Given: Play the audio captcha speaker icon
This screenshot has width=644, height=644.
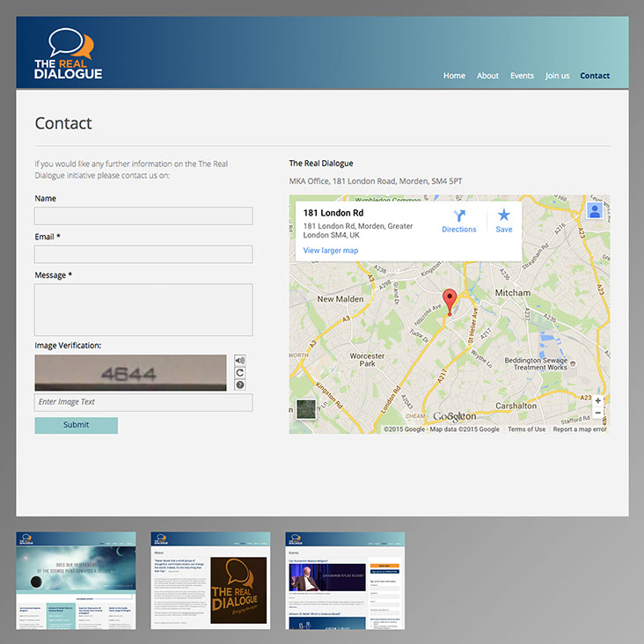Looking at the screenshot, I should [x=240, y=361].
